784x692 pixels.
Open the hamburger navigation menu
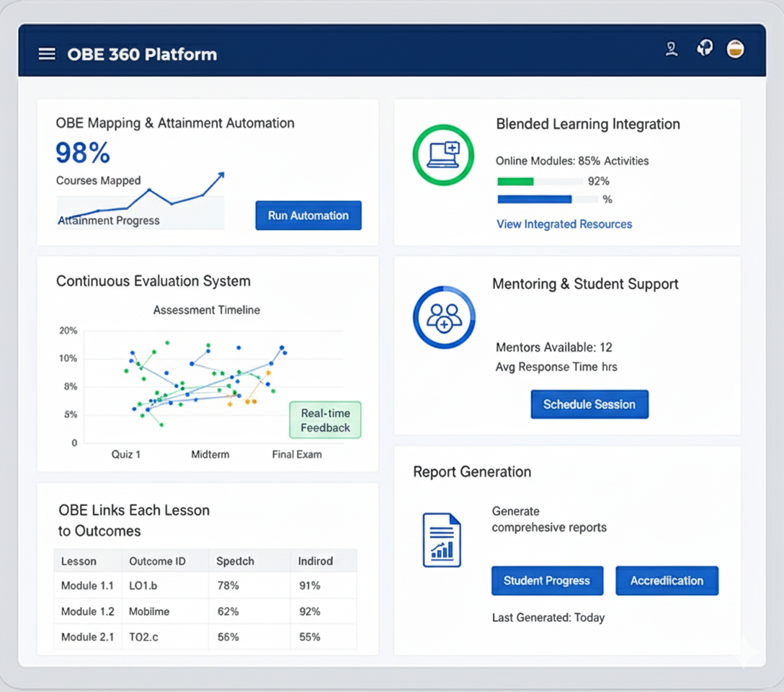click(x=46, y=54)
